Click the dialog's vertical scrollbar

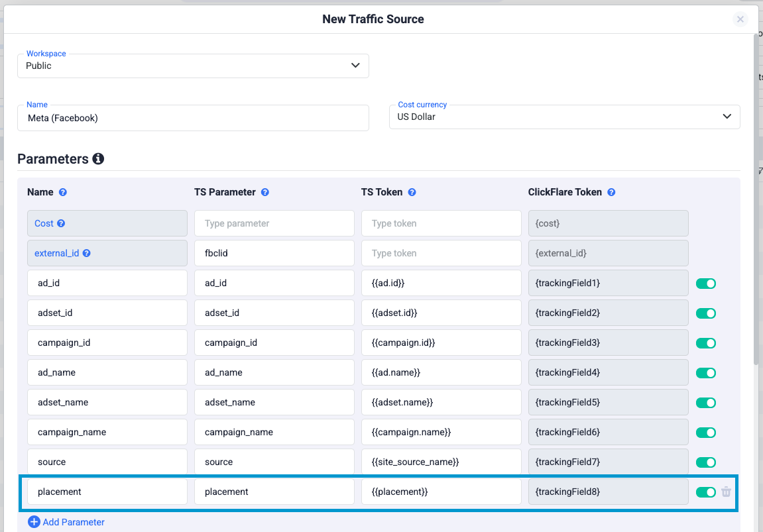[756, 199]
